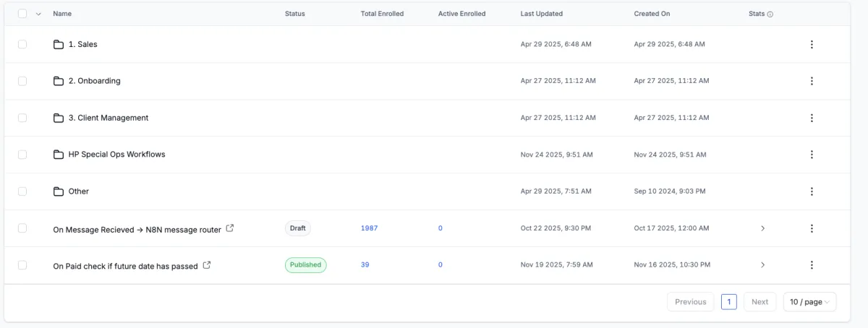Click the Stats info icon in header
The width and height of the screenshot is (868, 328).
click(770, 14)
